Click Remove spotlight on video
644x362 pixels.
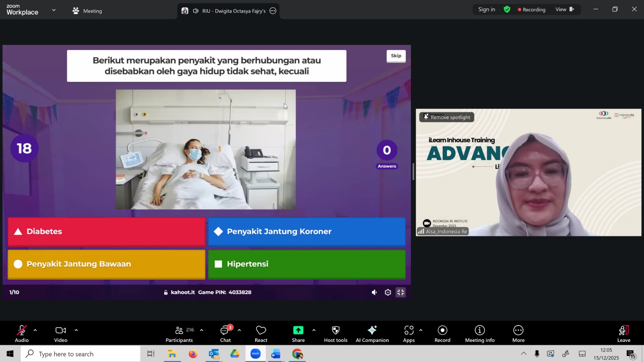click(x=447, y=117)
